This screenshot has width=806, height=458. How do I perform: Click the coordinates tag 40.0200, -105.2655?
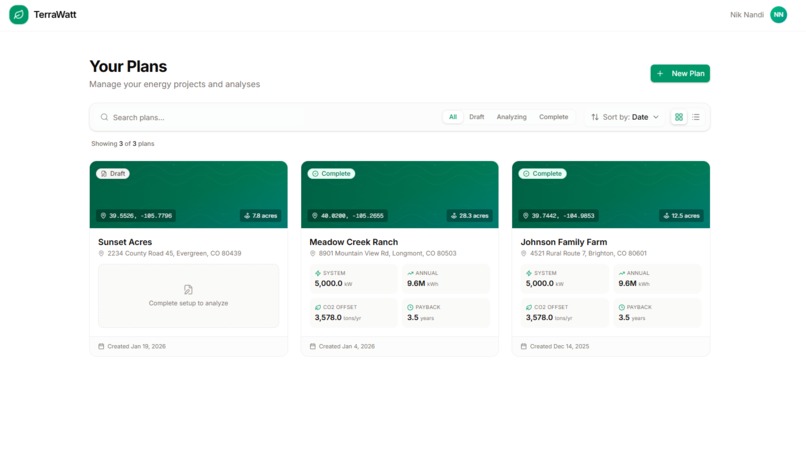coord(348,216)
